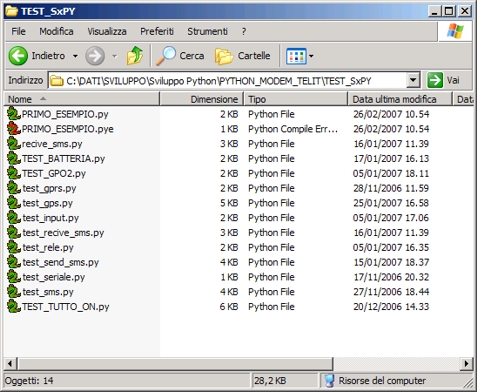
Task: Click size '6 KB' cell
Action: 229,307
